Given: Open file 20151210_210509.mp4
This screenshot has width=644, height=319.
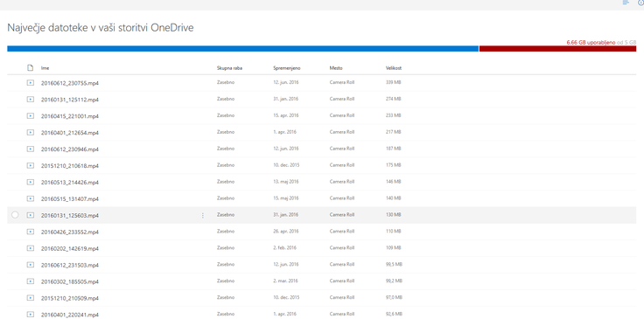Looking at the screenshot, I should [70, 298].
